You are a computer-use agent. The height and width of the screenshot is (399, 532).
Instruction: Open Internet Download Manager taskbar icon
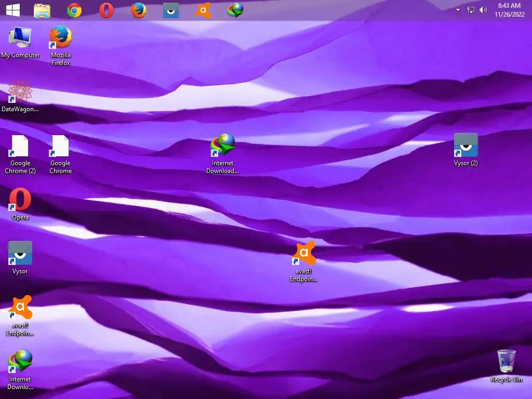pyautogui.click(x=235, y=10)
